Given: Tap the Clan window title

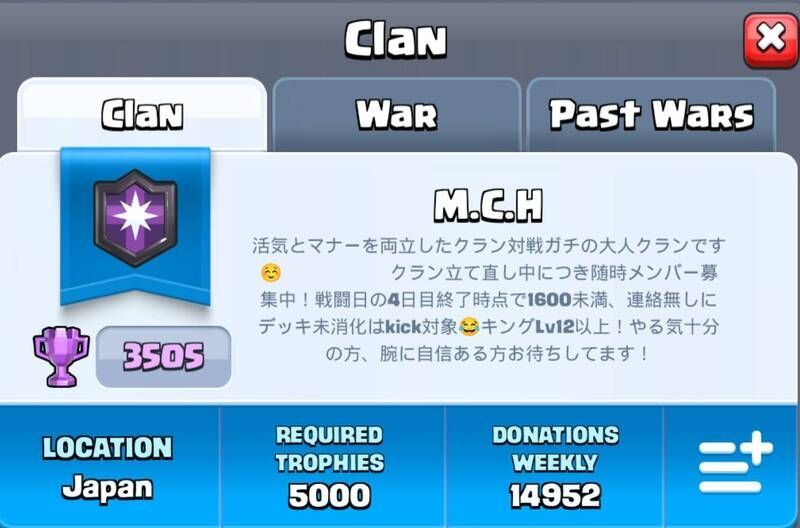Looking at the screenshot, I should [396, 40].
